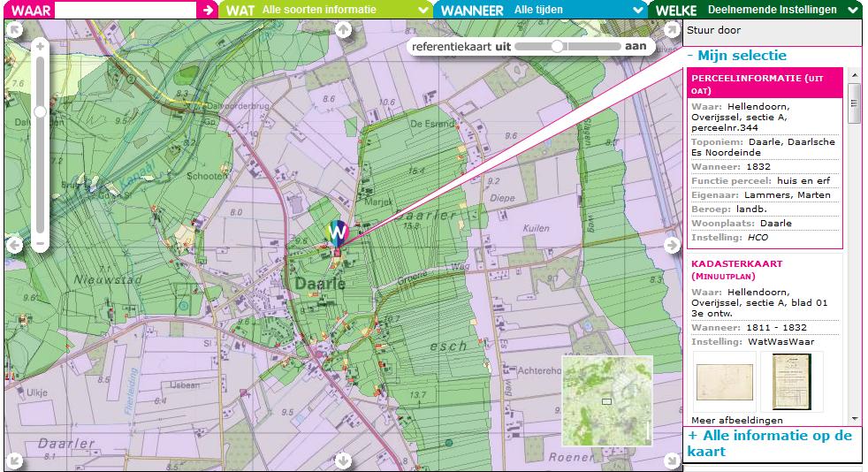Pan map down with the bottom arrow
This screenshot has height=472, width=868.
tap(344, 461)
